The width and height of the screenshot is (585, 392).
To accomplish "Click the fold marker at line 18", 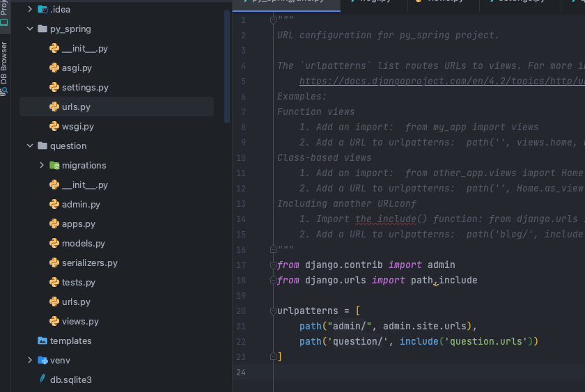I will 273,280.
